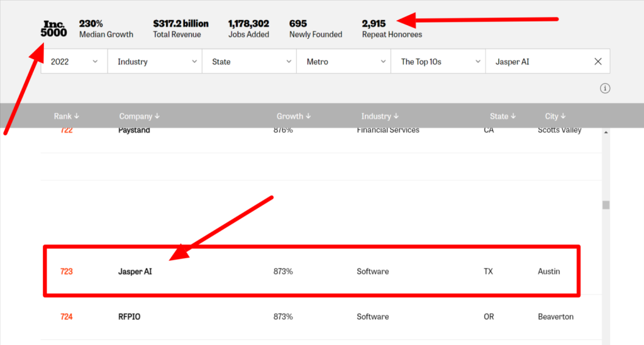
Task: Select rank 724 cell
Action: click(66, 317)
